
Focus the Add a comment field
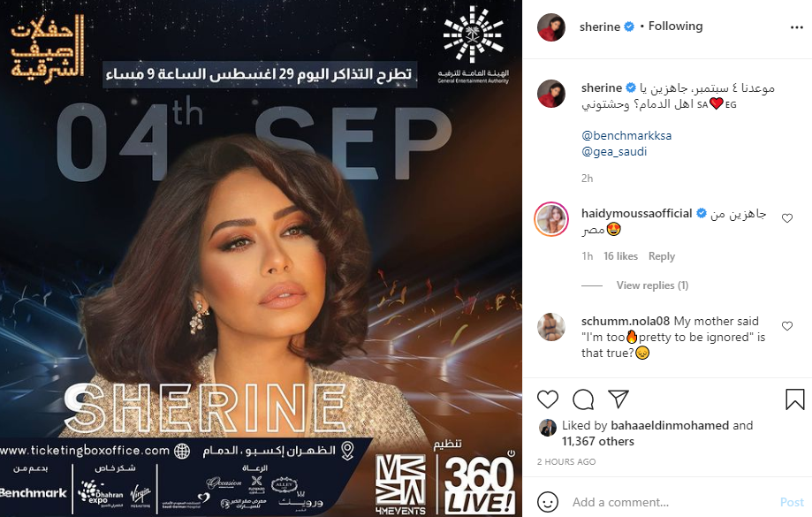(672, 502)
